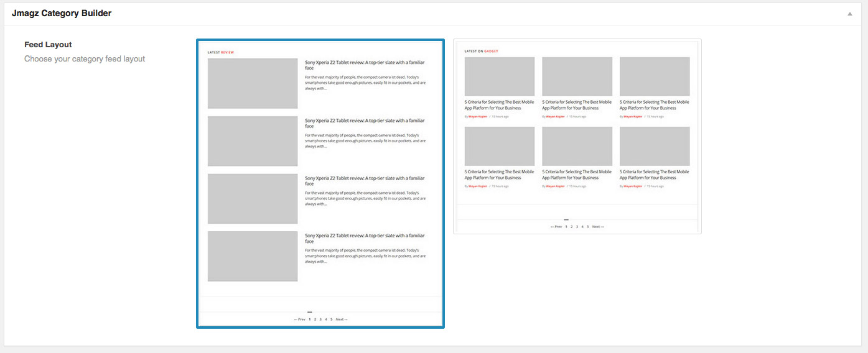
Task: Click the red GADGET heading in grid preview
Action: coord(491,51)
